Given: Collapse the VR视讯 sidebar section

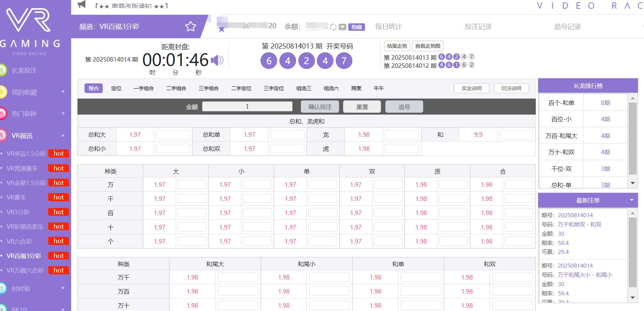Looking at the screenshot, I should (x=63, y=135).
